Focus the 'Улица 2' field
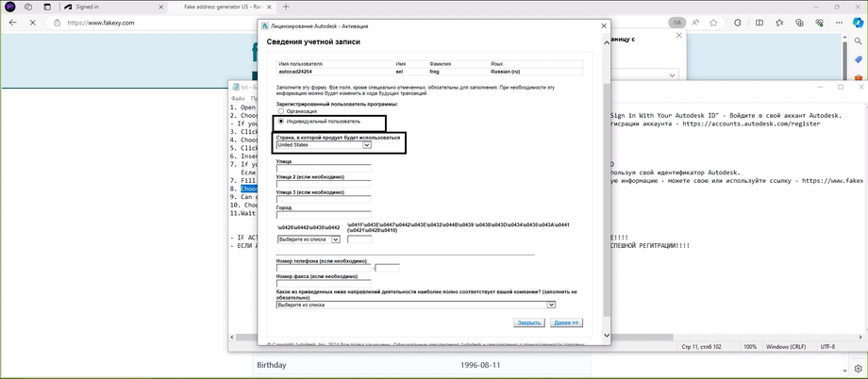The height and width of the screenshot is (379, 868). click(324, 184)
